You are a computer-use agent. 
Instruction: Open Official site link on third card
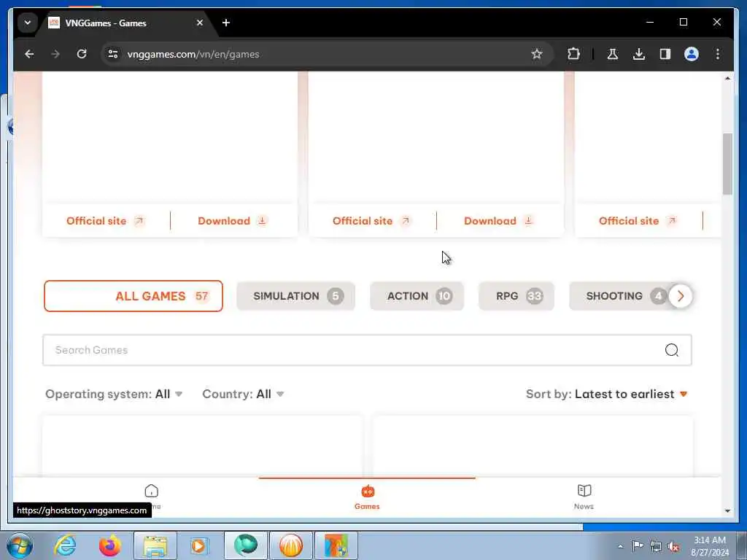tap(638, 221)
